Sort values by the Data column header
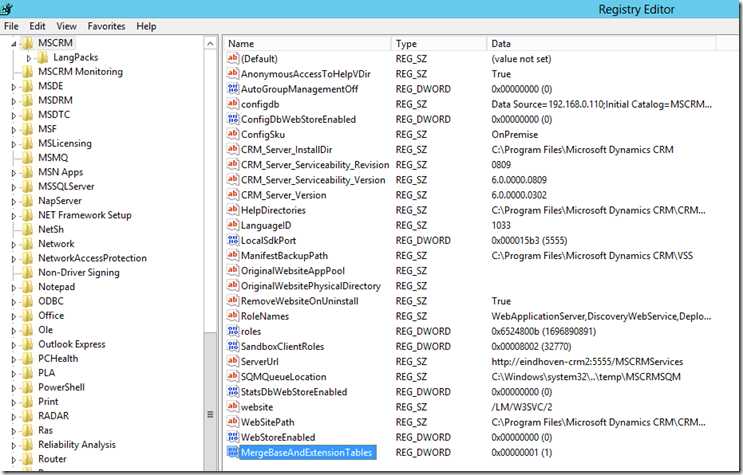Viewport: 743px width, 475px height. coord(602,44)
